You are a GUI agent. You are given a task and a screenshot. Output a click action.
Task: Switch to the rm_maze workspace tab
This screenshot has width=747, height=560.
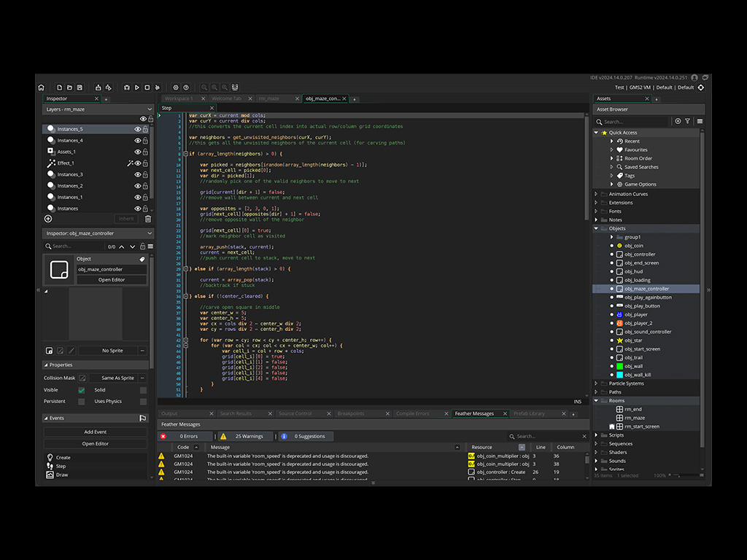coord(268,98)
